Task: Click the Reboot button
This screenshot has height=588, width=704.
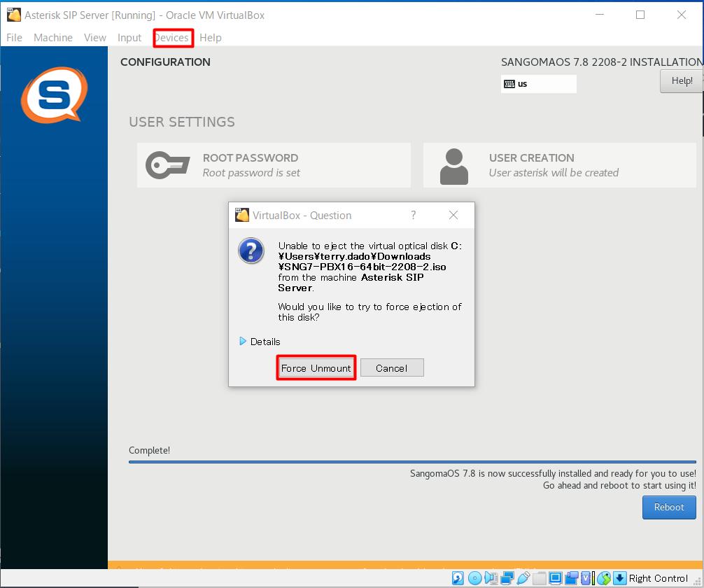Action: pos(669,507)
